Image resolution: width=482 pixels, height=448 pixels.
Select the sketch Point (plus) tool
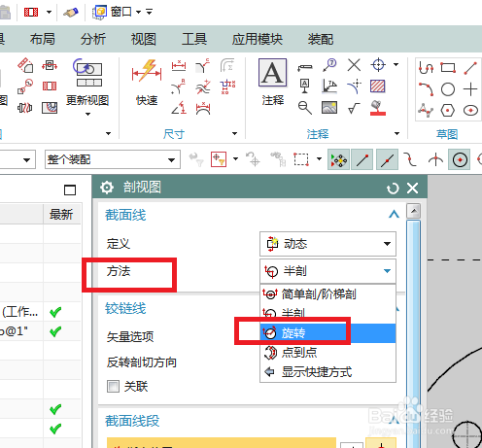pyautogui.click(x=470, y=89)
